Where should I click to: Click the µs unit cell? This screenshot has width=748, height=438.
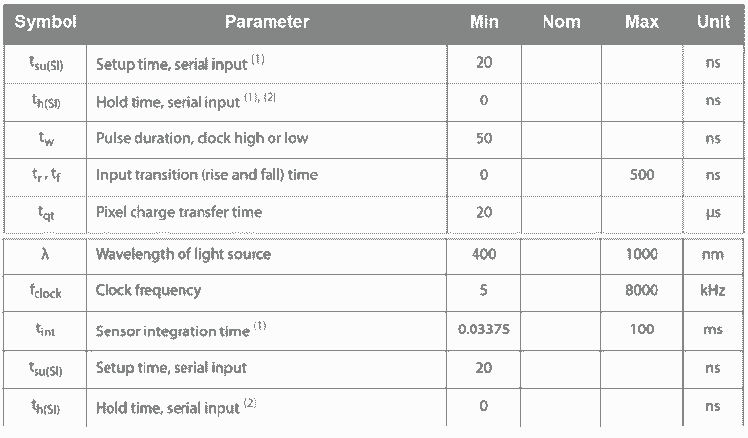713,212
